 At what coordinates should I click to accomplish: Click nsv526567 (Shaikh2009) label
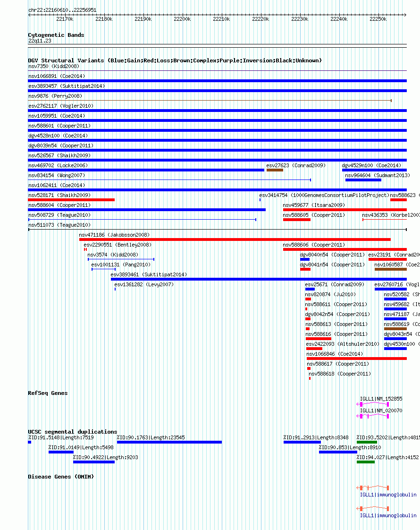point(59,155)
